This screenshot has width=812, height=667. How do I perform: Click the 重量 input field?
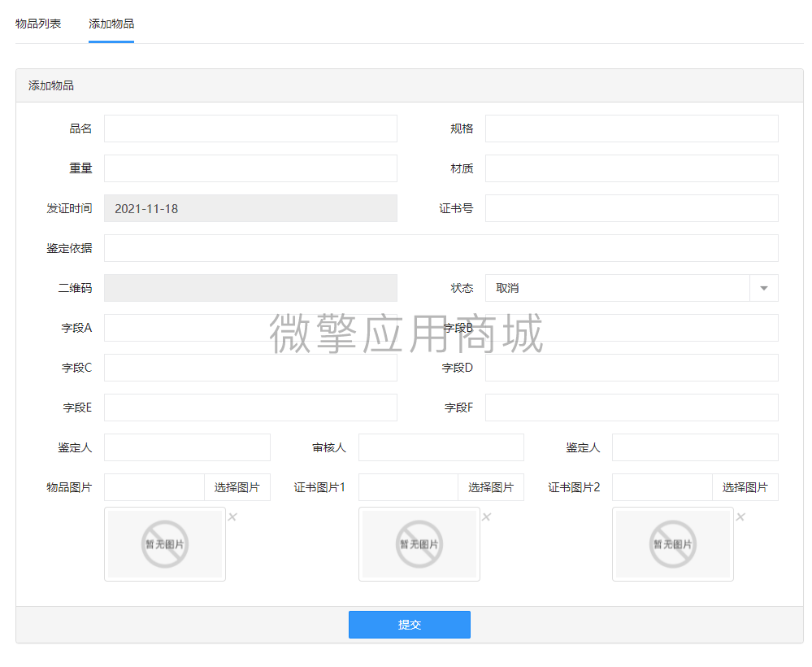[x=250, y=168]
